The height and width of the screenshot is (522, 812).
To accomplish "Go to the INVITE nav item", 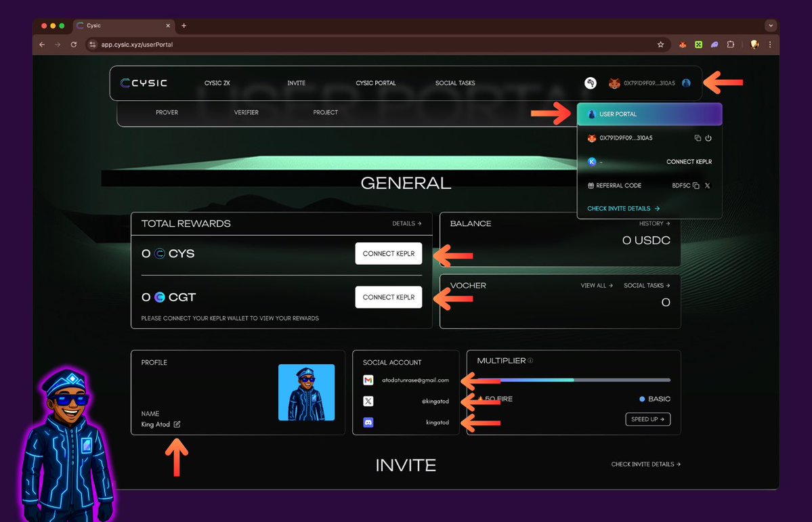I will (296, 83).
